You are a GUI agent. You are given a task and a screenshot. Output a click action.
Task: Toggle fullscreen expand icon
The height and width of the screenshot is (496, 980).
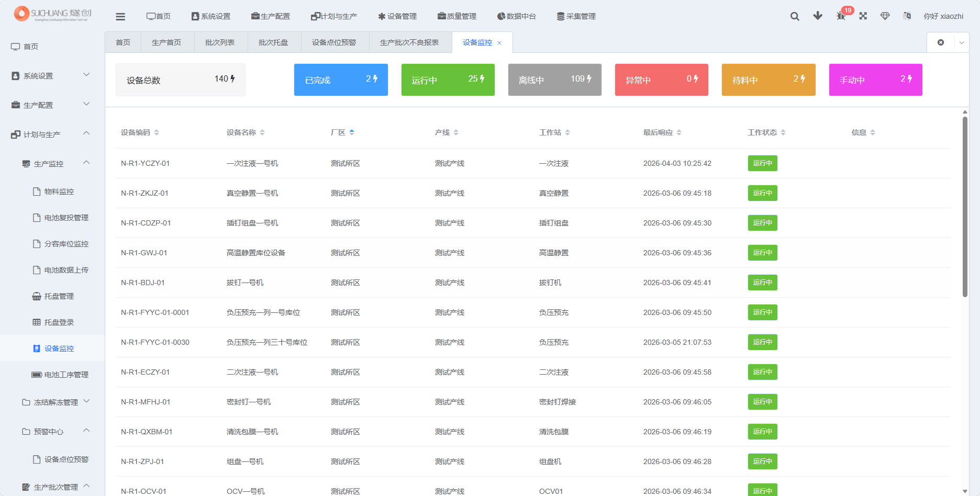coord(863,16)
